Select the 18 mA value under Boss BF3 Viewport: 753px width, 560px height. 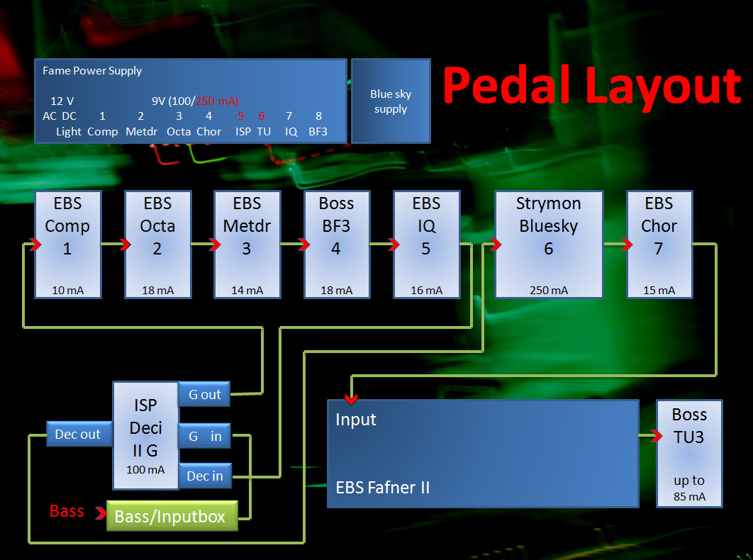pos(337,291)
